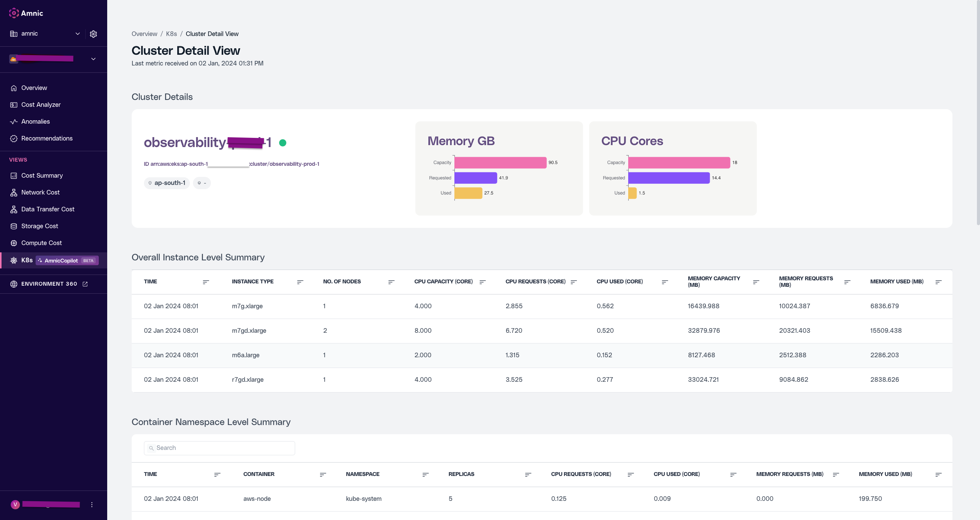
Task: Select the Network Cost view
Action: (40, 192)
